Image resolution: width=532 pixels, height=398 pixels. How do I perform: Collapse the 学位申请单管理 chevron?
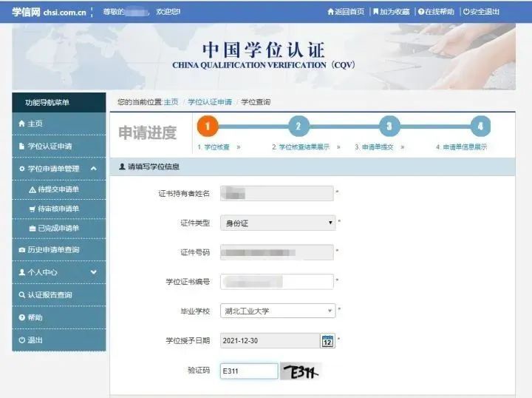[x=94, y=169]
